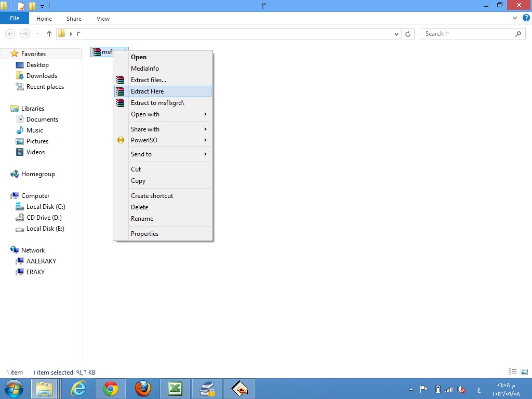532x399 pixels.
Task: Click the WinRAR icon beside Extract files...
Action: pyautogui.click(x=120, y=79)
